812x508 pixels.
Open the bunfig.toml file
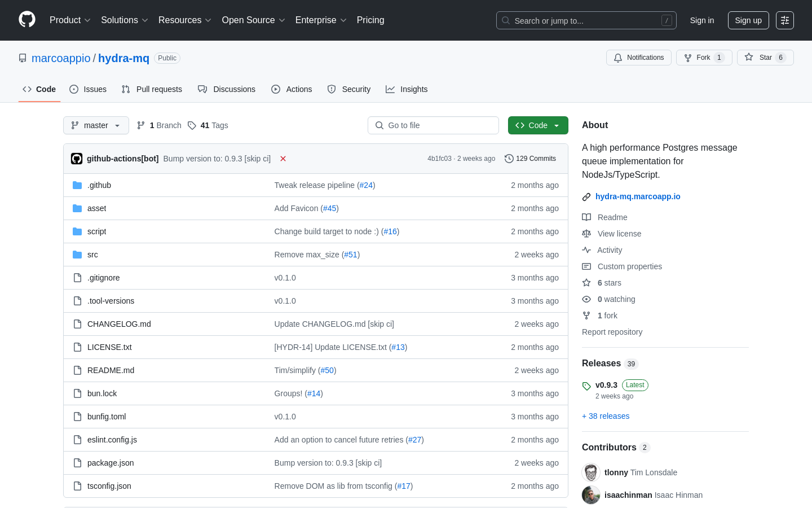(x=107, y=417)
